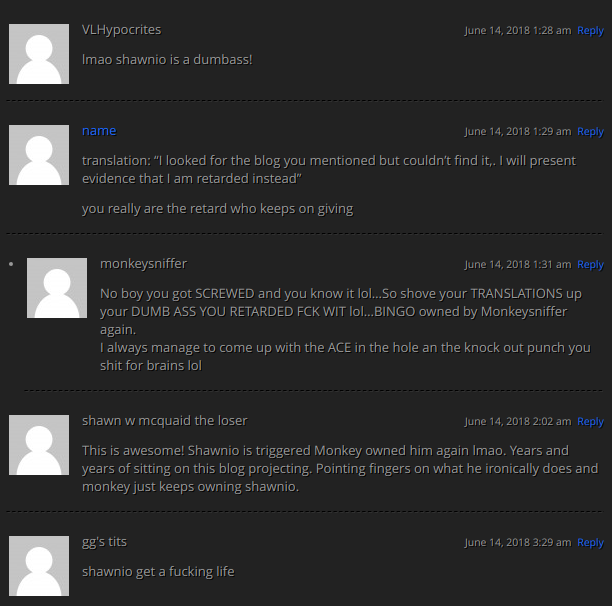Screen dimensions: 612x606
Task: Click VLHypocrites' avatar image
Action: tap(39, 54)
